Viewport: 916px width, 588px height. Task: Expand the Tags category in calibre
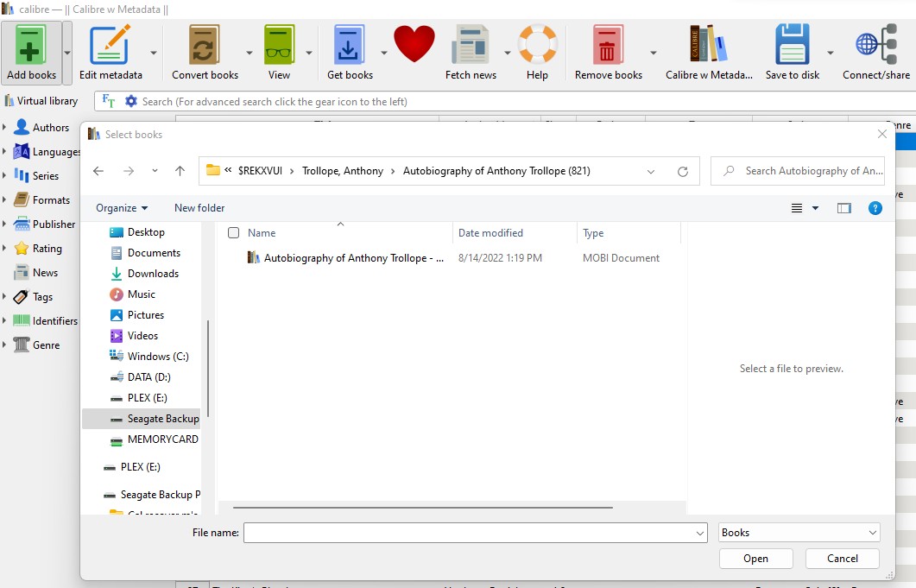point(4,296)
